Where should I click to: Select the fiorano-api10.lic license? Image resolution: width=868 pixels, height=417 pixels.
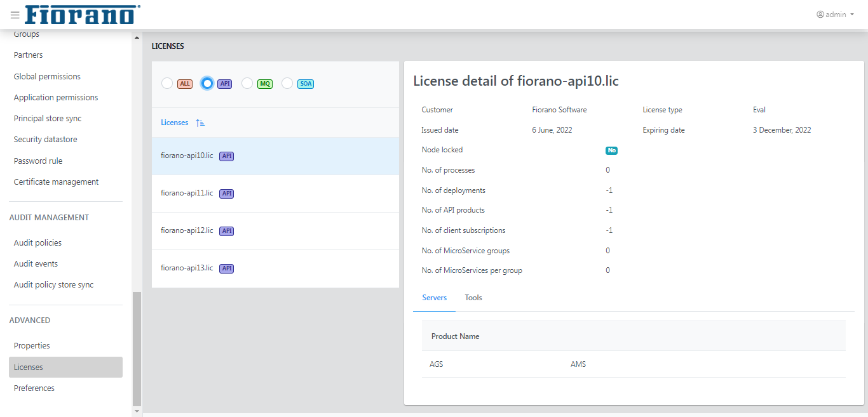[275, 156]
